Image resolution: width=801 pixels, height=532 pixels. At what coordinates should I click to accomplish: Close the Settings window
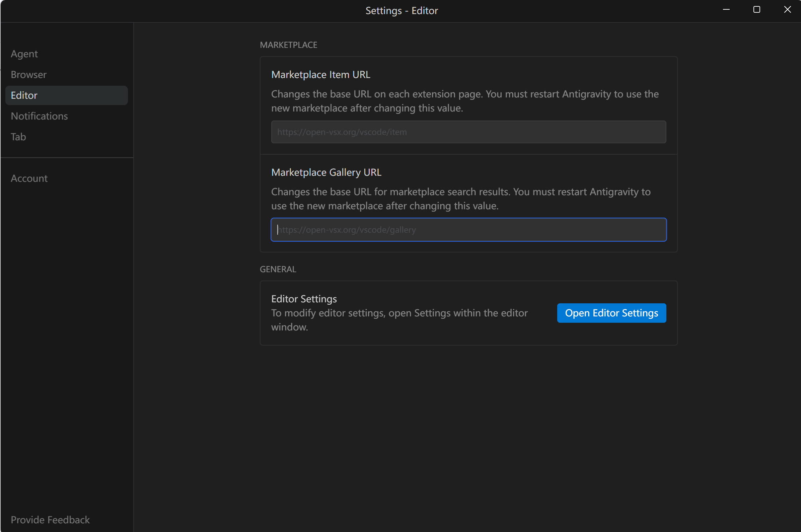point(787,10)
